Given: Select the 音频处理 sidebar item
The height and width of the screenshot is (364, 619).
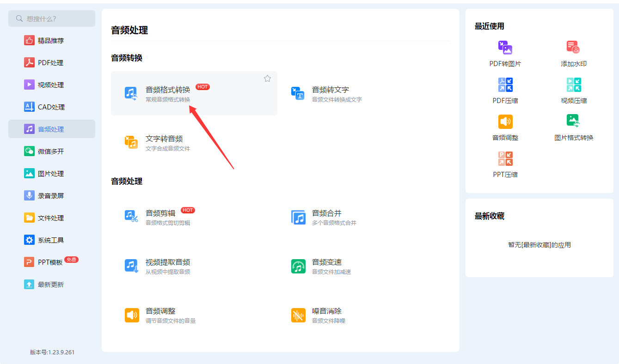Looking at the screenshot, I should coord(52,129).
